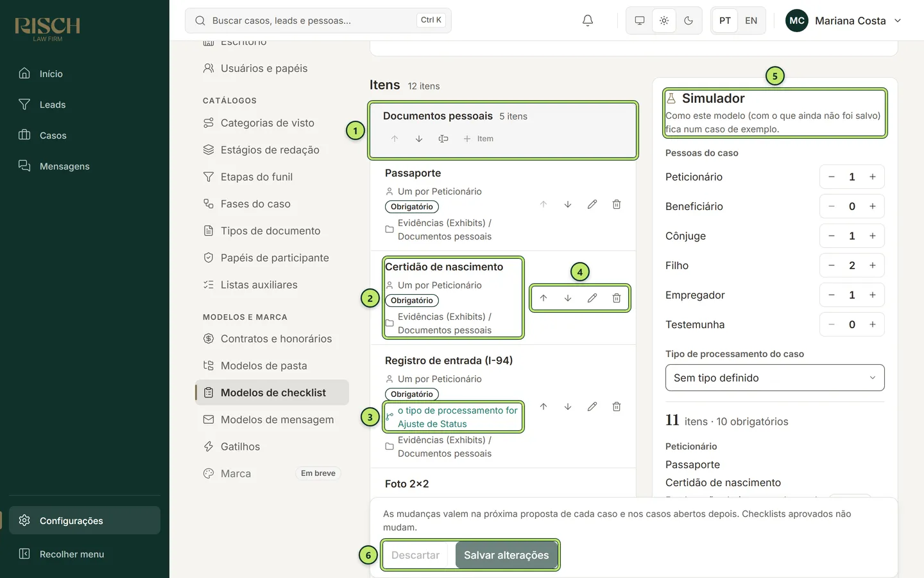Open Tipo de processamento dropdown
This screenshot has height=578, width=924.
pyautogui.click(x=775, y=378)
